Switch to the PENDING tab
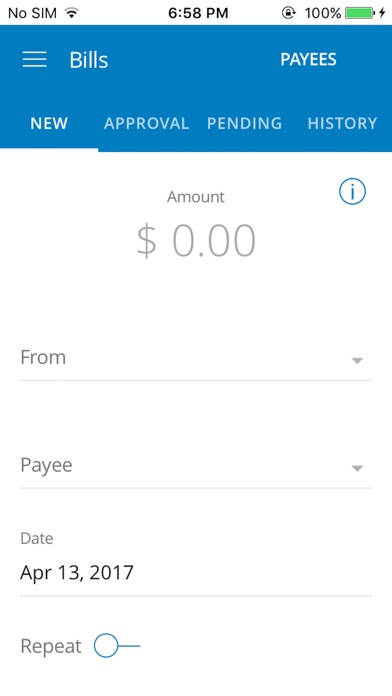This screenshot has height=696, width=392. pyautogui.click(x=245, y=123)
